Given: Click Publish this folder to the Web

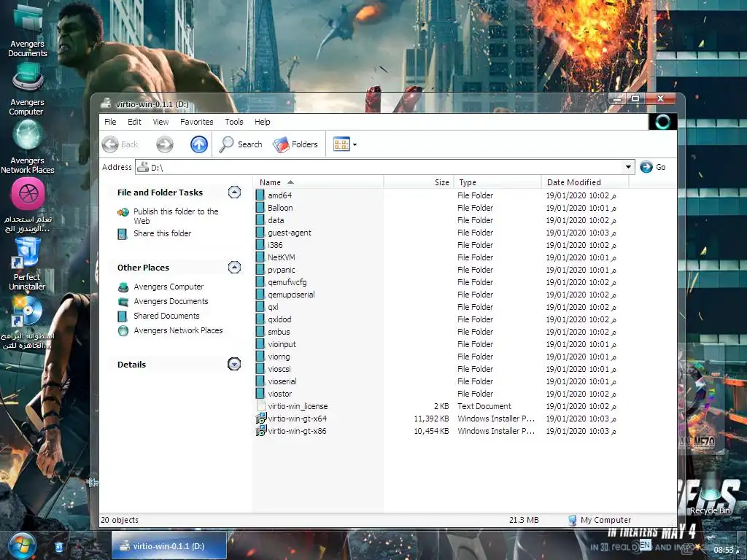Looking at the screenshot, I should click(x=176, y=216).
